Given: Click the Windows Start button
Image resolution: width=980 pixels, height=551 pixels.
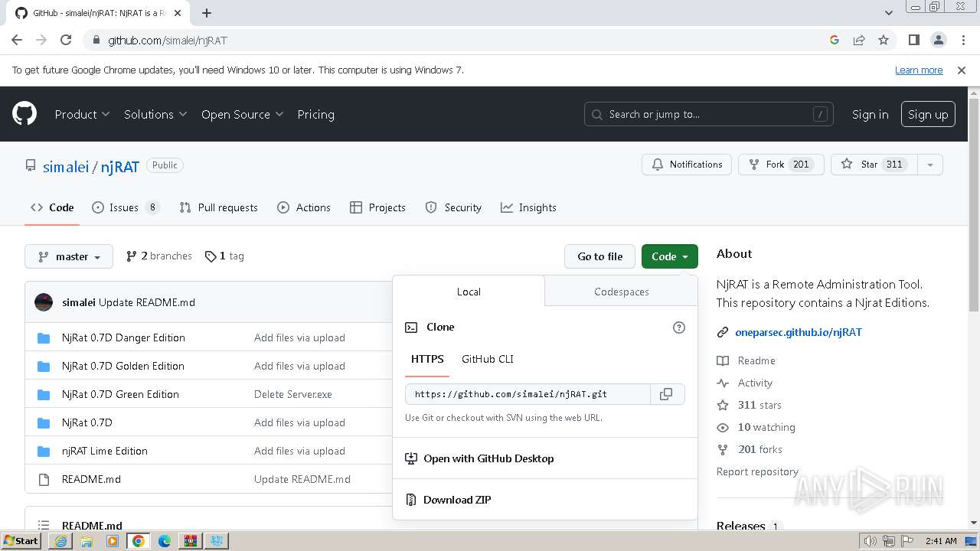Looking at the screenshot, I should pos(21,541).
